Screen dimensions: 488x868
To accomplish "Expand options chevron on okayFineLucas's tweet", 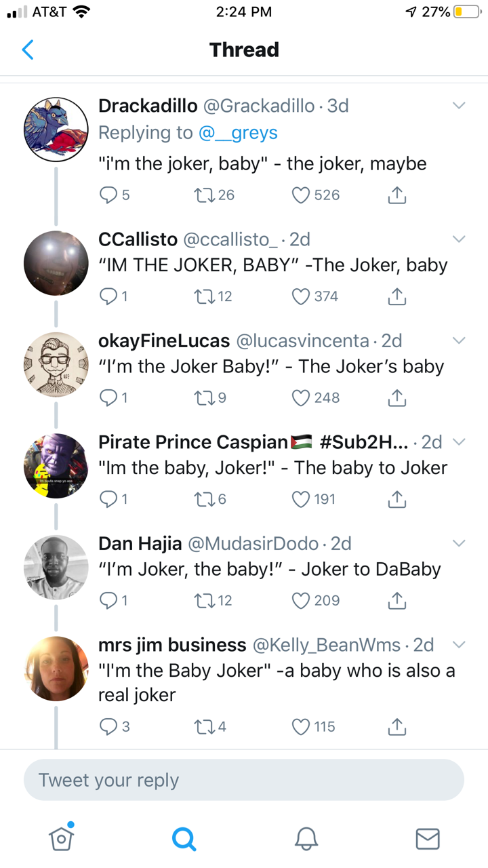I will click(x=459, y=340).
